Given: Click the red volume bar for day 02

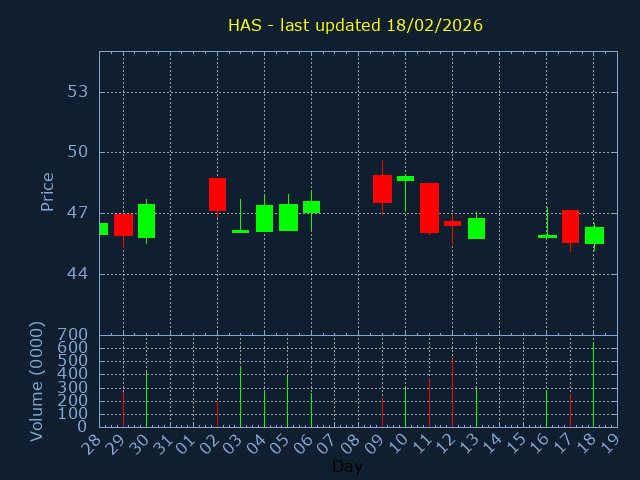Looking at the screenshot, I should (218, 415).
